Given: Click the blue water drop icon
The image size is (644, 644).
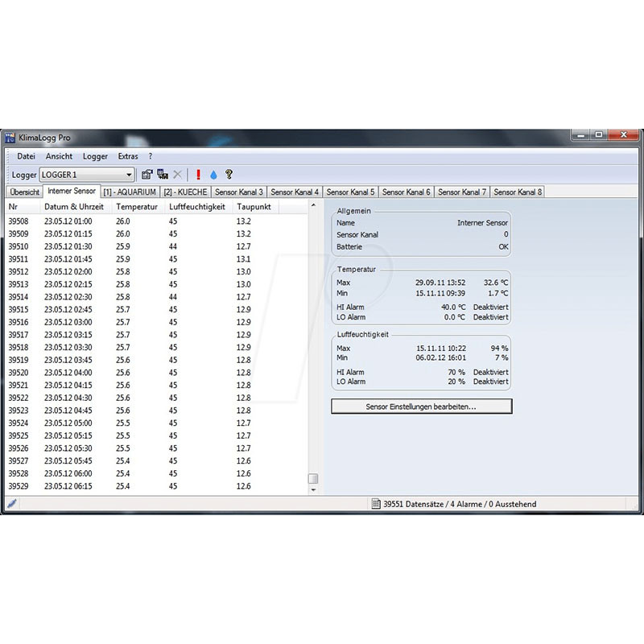Looking at the screenshot, I should tap(213, 175).
